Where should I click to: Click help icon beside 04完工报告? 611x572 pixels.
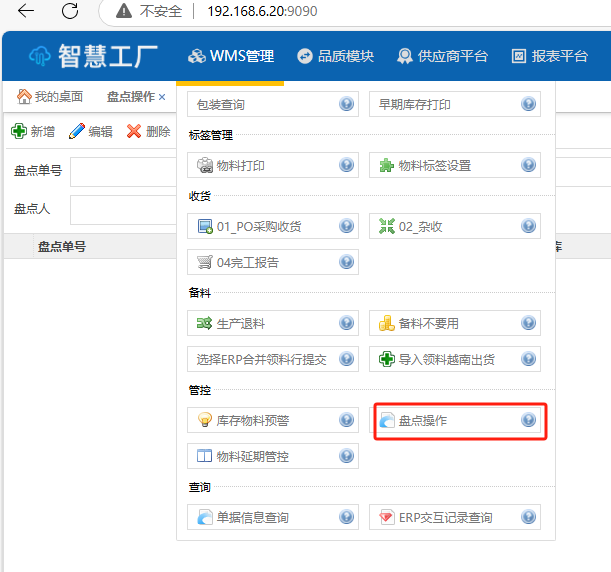(x=346, y=263)
